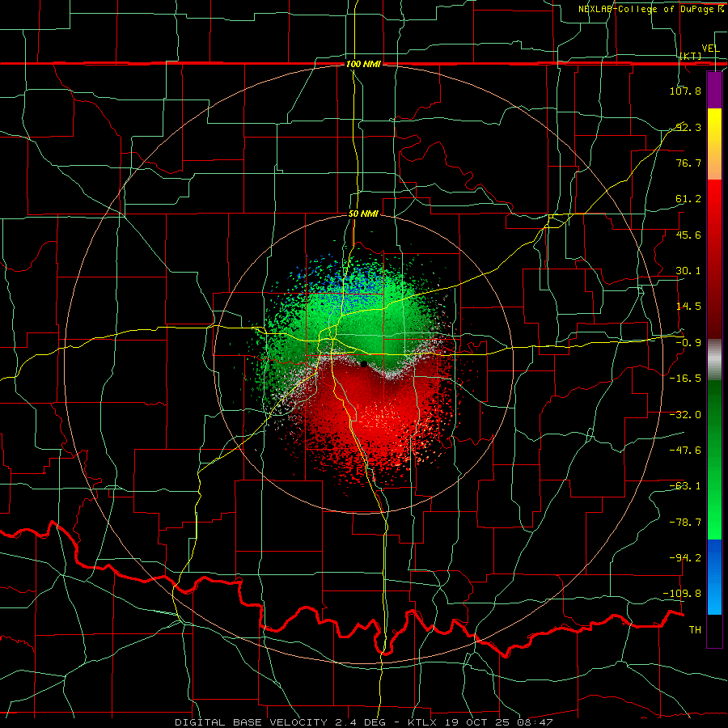The height and width of the screenshot is (728, 728).
Task: Click the -0.9 legend value
Action: (x=688, y=343)
